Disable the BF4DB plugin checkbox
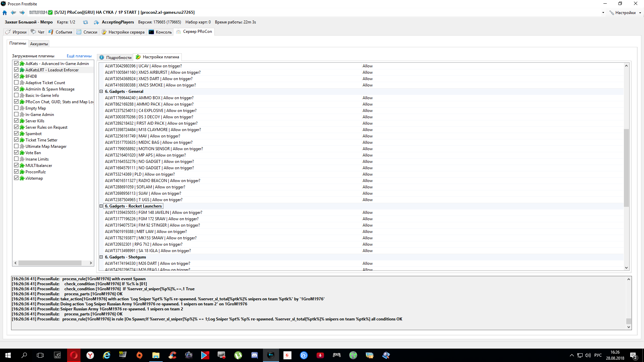 16,76
